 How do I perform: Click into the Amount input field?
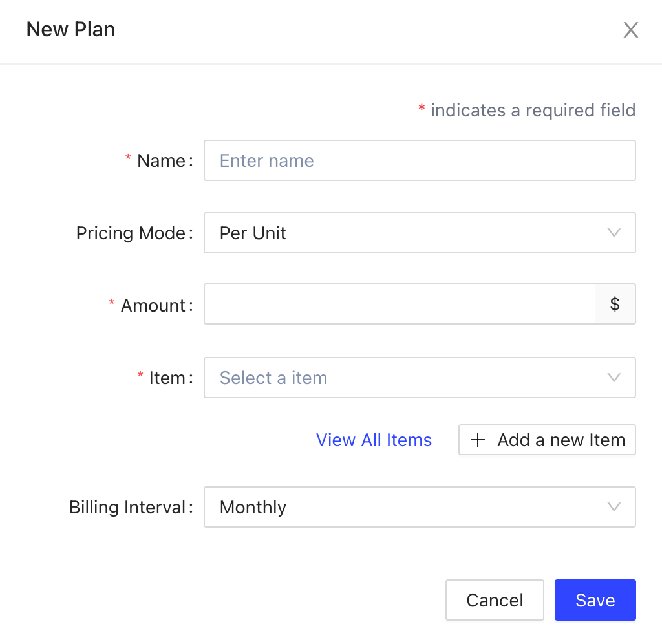tap(400, 304)
